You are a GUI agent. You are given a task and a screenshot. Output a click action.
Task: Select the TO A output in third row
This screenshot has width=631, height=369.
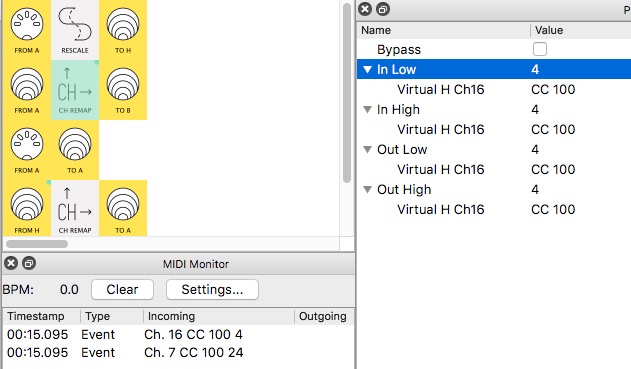pos(75,150)
